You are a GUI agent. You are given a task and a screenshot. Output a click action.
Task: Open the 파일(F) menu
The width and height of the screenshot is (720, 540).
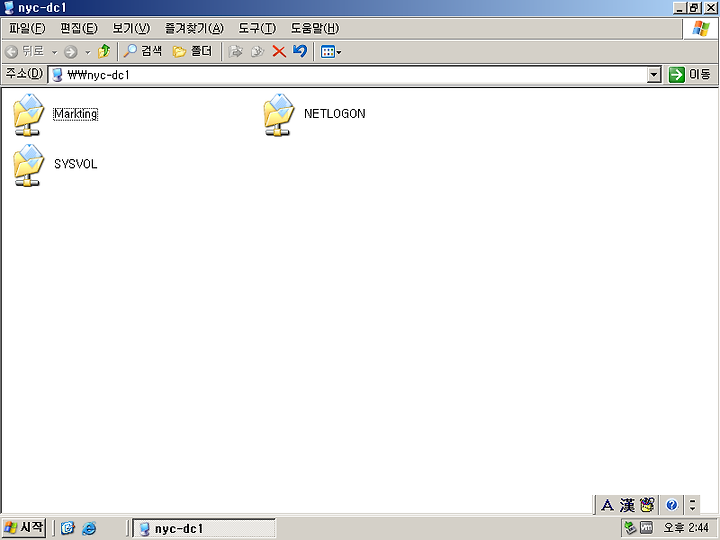pyautogui.click(x=27, y=28)
